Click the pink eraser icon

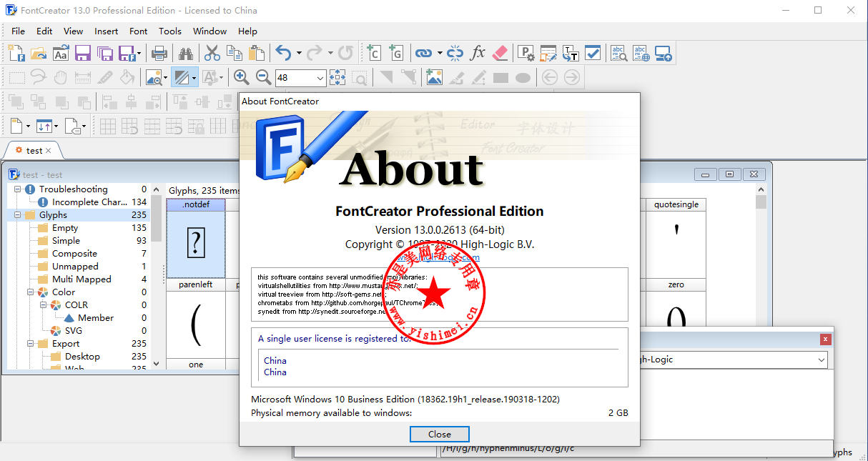pos(500,53)
